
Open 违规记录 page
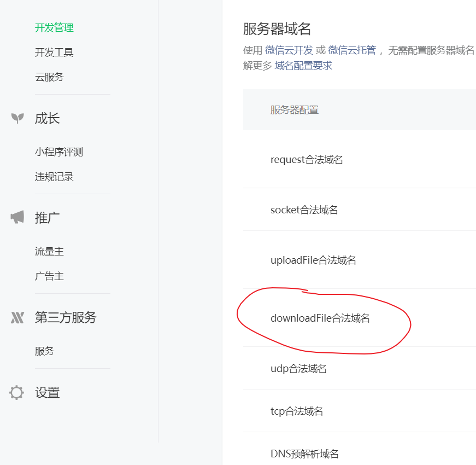click(54, 177)
